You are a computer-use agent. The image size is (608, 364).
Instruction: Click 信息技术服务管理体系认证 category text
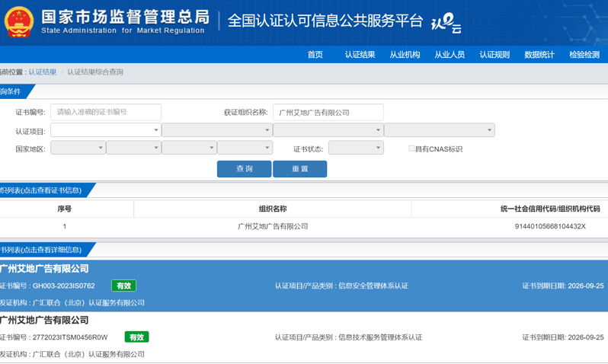coord(380,337)
